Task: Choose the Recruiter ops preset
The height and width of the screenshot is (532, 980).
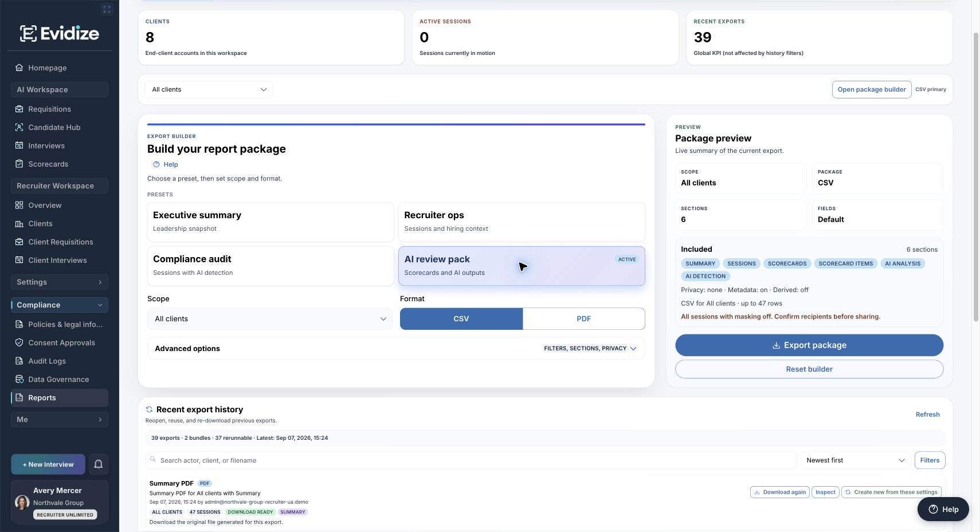Action: pyautogui.click(x=522, y=222)
